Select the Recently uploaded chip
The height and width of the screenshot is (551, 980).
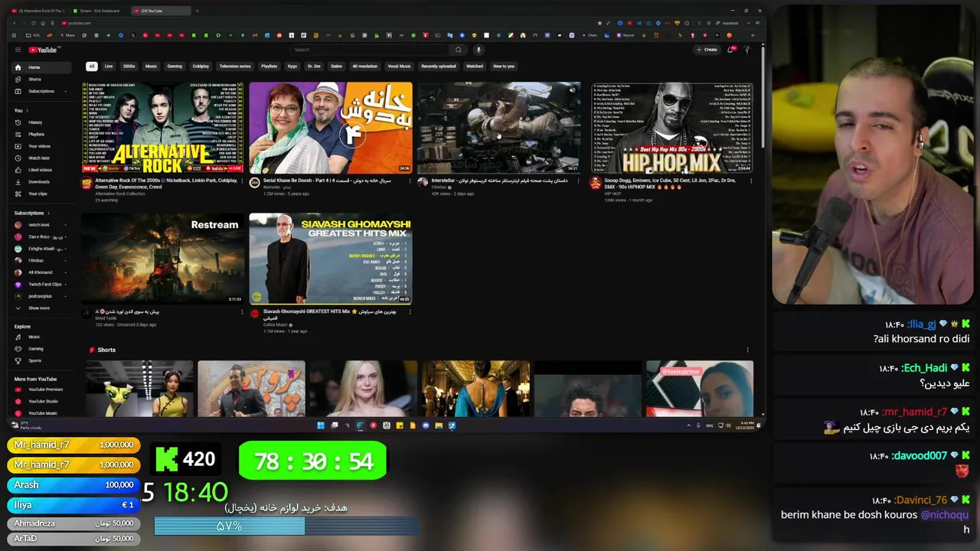point(439,66)
